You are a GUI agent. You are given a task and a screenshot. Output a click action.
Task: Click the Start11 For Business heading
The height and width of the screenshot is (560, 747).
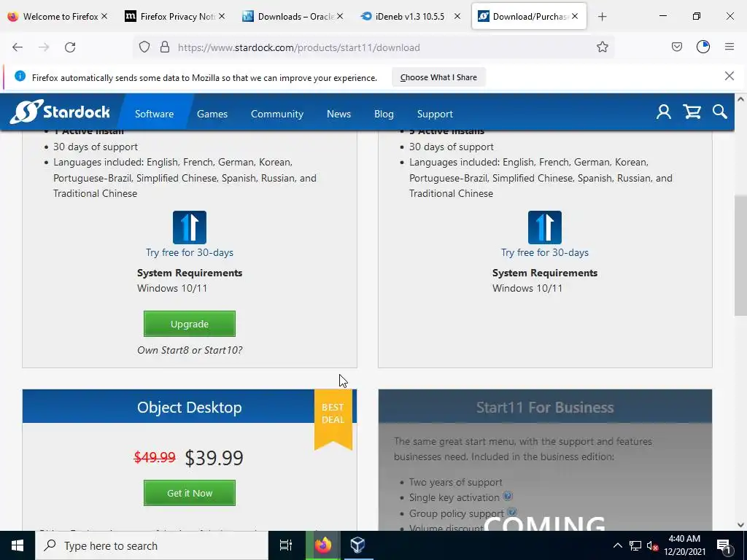(545, 407)
